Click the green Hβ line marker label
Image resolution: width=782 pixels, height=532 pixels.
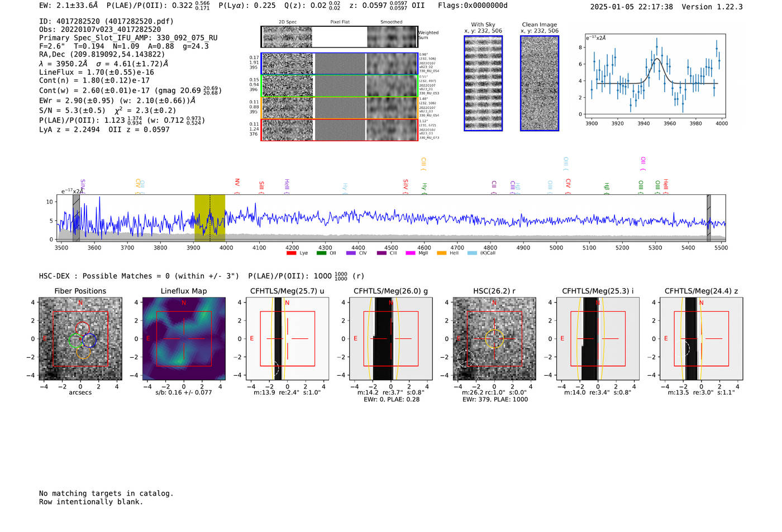[x=607, y=188]
